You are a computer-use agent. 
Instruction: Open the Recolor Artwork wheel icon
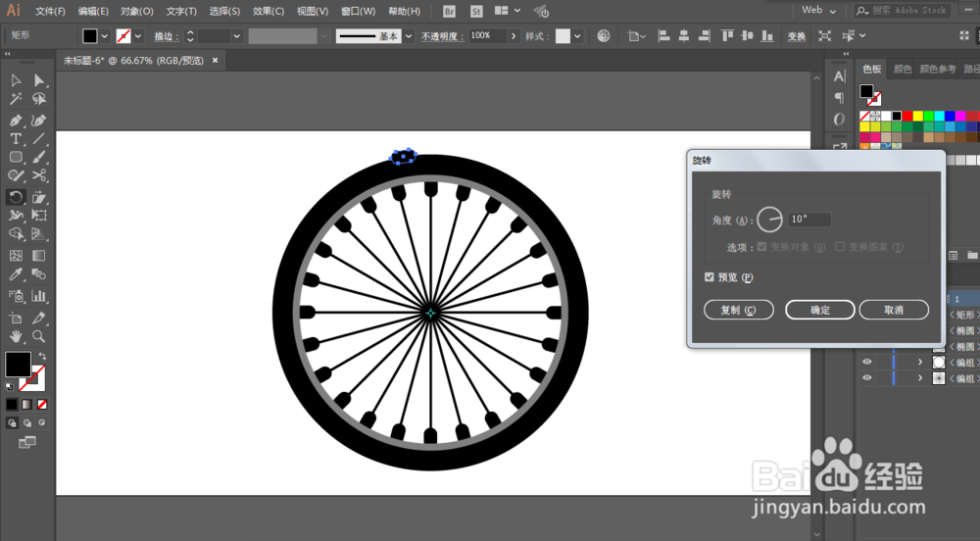pyautogui.click(x=603, y=36)
